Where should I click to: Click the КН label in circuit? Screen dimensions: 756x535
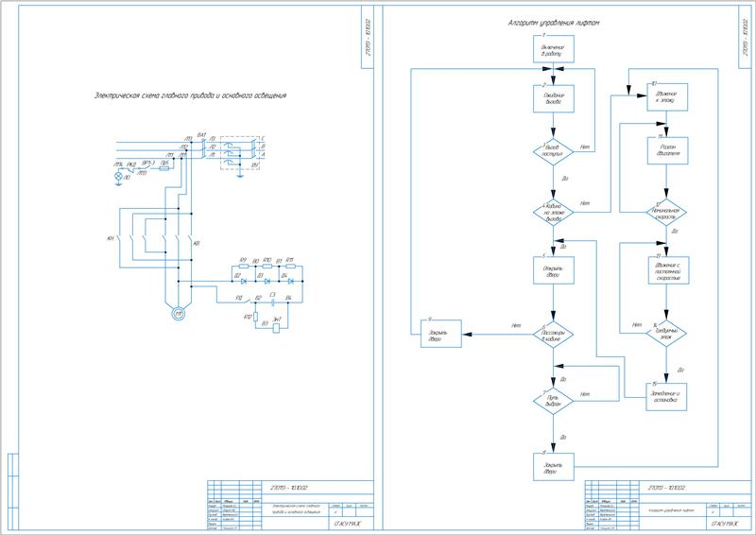(111, 238)
